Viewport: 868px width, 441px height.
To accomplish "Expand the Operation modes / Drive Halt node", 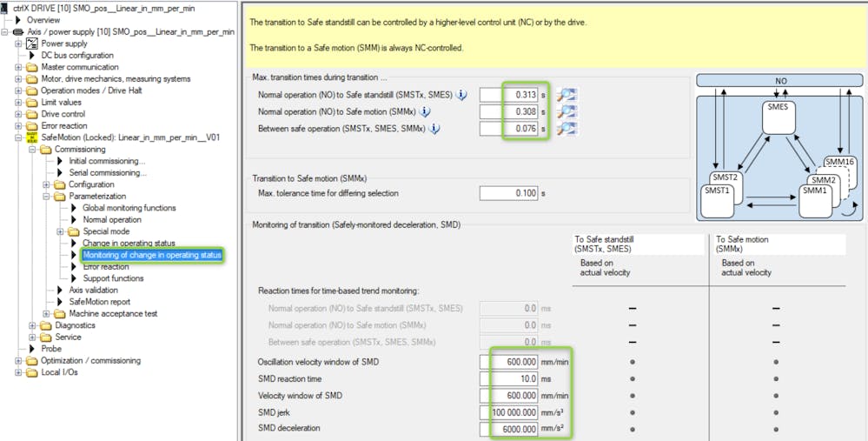I will coord(18,90).
